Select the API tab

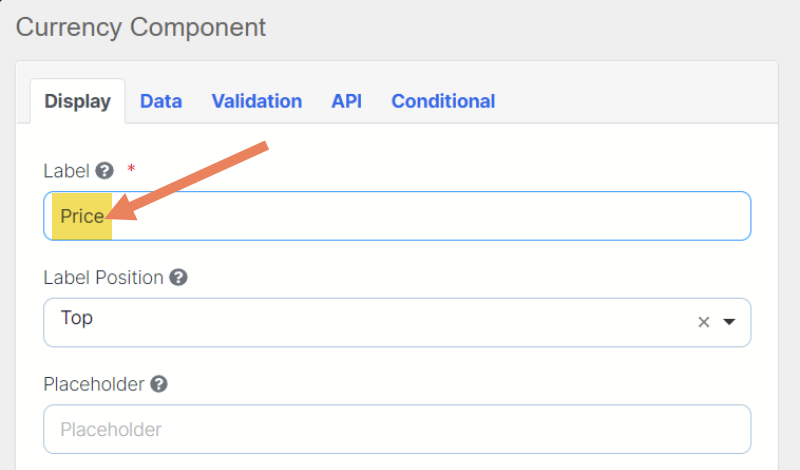(346, 101)
